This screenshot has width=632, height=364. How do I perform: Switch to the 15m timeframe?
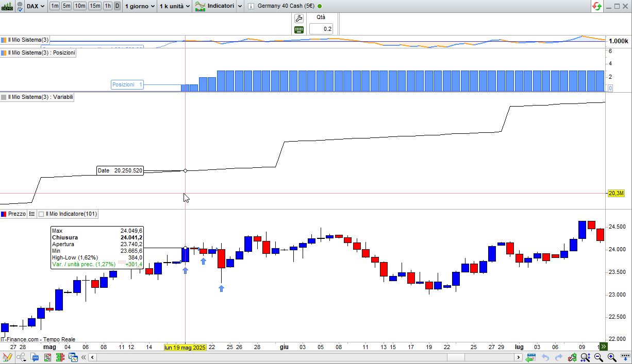94,6
